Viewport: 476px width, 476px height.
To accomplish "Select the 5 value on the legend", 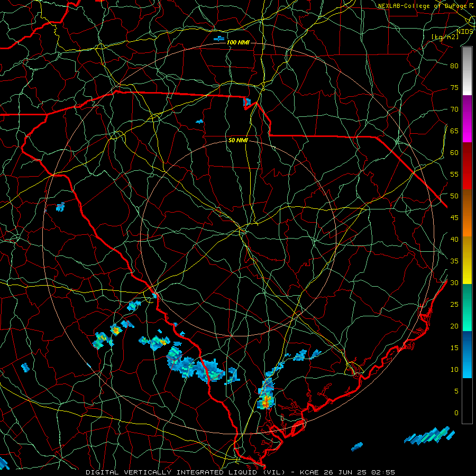I will 456,391.
